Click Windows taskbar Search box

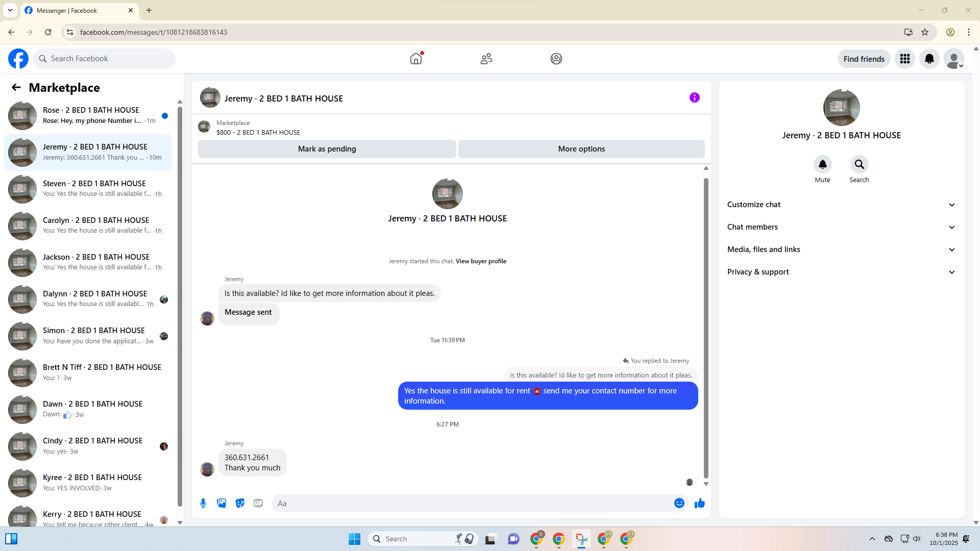pos(423,539)
